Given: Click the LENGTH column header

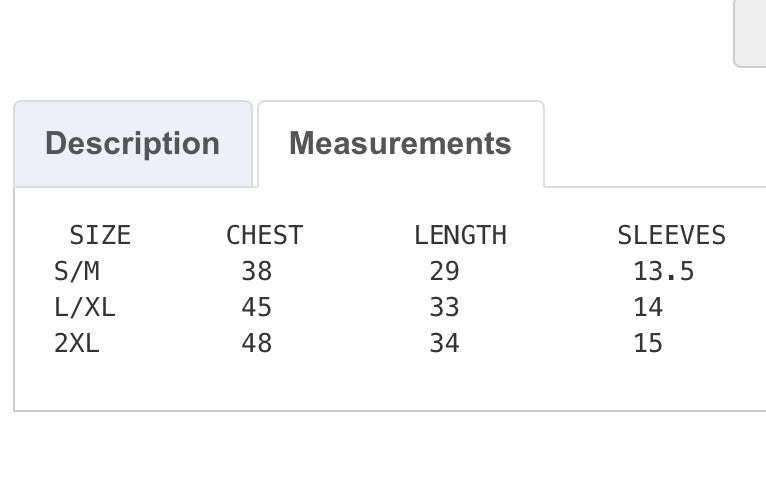Looking at the screenshot, I should [460, 235].
